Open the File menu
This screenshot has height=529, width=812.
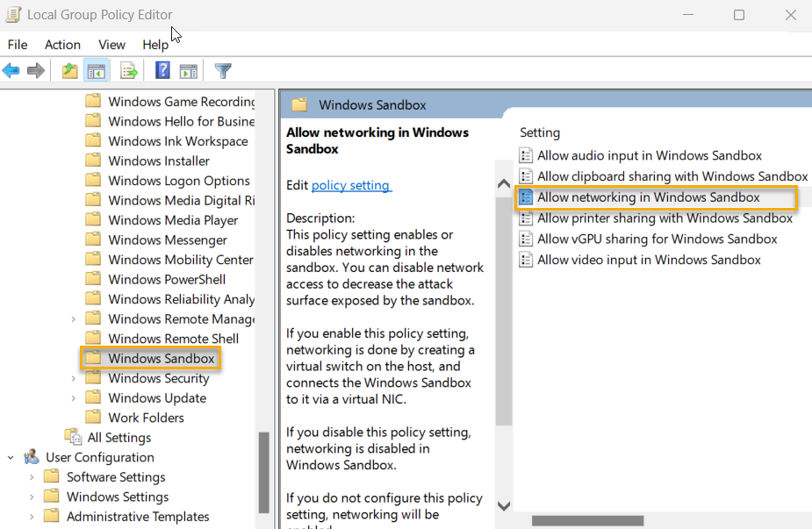17,44
